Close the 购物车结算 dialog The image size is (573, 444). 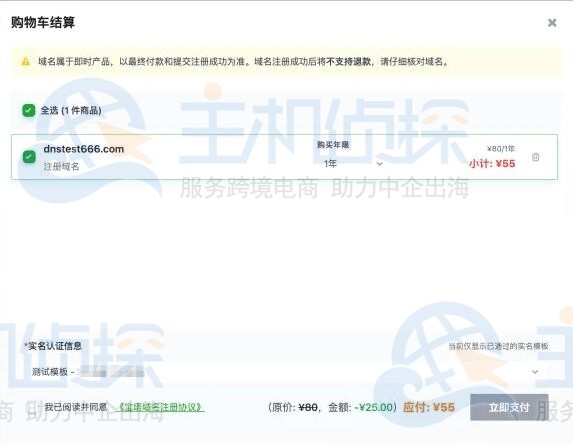pyautogui.click(x=552, y=23)
